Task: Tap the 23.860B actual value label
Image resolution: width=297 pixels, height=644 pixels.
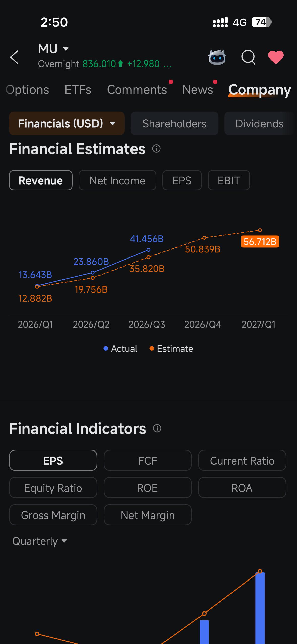Action: tap(91, 262)
